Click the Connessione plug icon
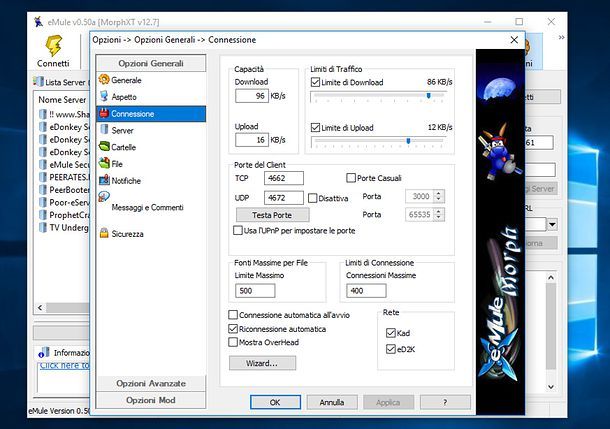The height and width of the screenshot is (429, 610). click(104, 114)
